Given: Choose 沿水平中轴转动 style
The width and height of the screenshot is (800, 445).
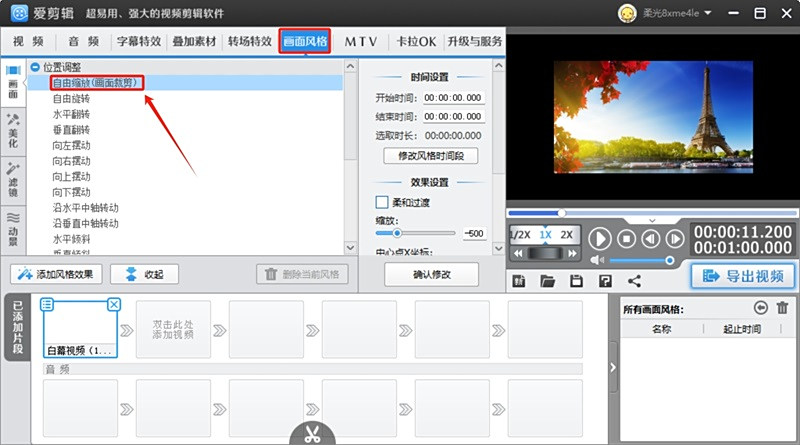Looking at the screenshot, I should tap(86, 208).
